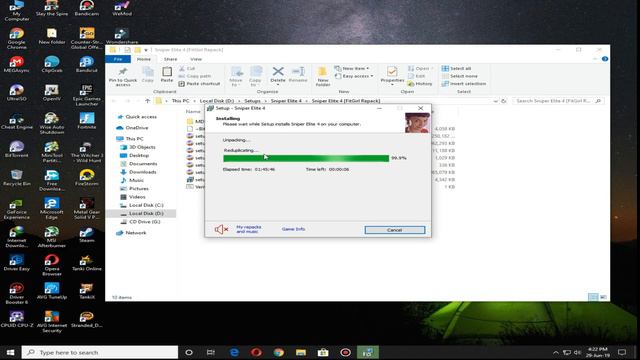Open the Action Center notification icon
The width and height of the screenshot is (640, 360).
point(622,352)
